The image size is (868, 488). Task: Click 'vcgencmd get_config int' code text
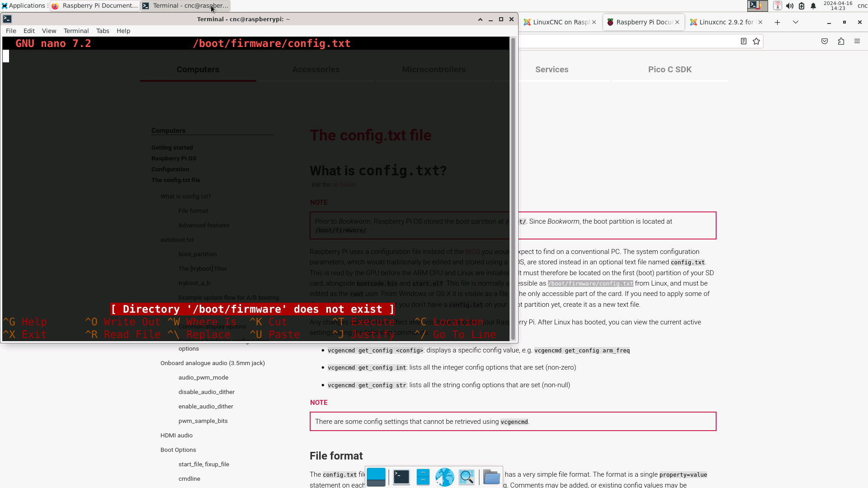point(367,368)
